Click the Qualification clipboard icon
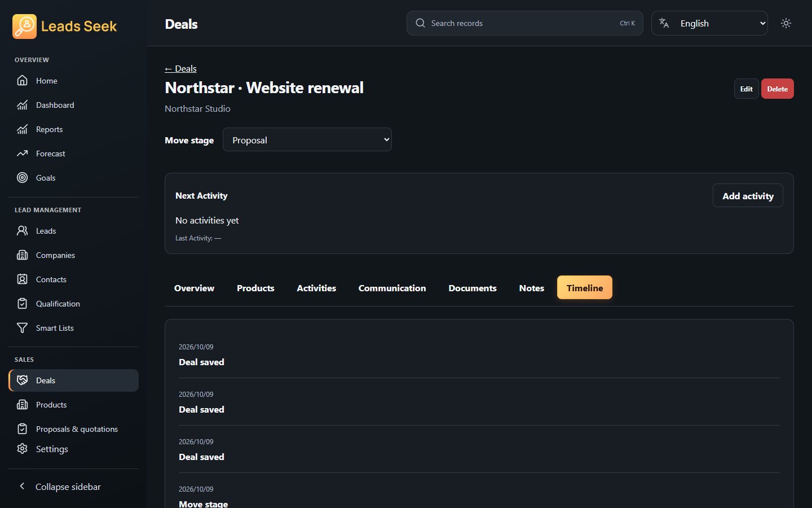The width and height of the screenshot is (812, 508). click(22, 304)
